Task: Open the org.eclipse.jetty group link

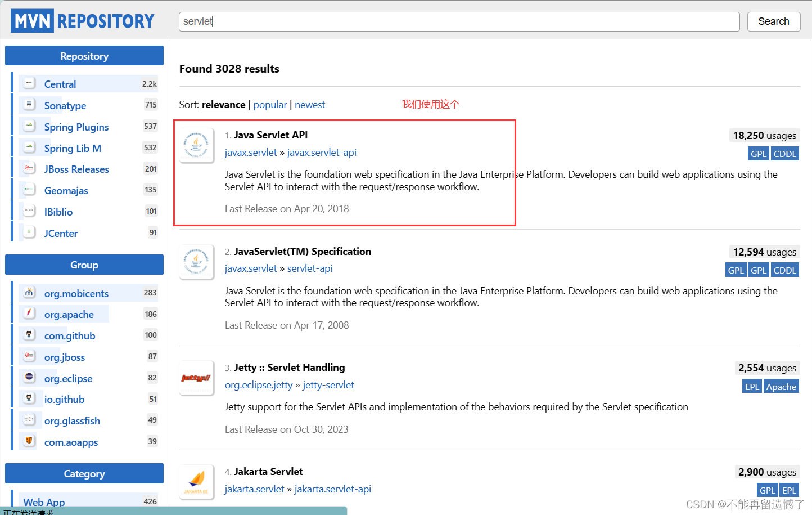Action: tap(259, 385)
